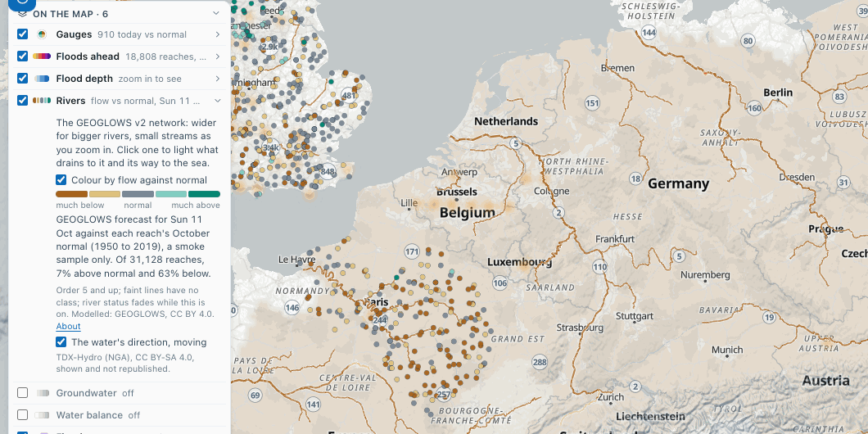Image resolution: width=868 pixels, height=434 pixels.
Task: Uncheck the Gauges layer checkbox
Action: pos(22,34)
